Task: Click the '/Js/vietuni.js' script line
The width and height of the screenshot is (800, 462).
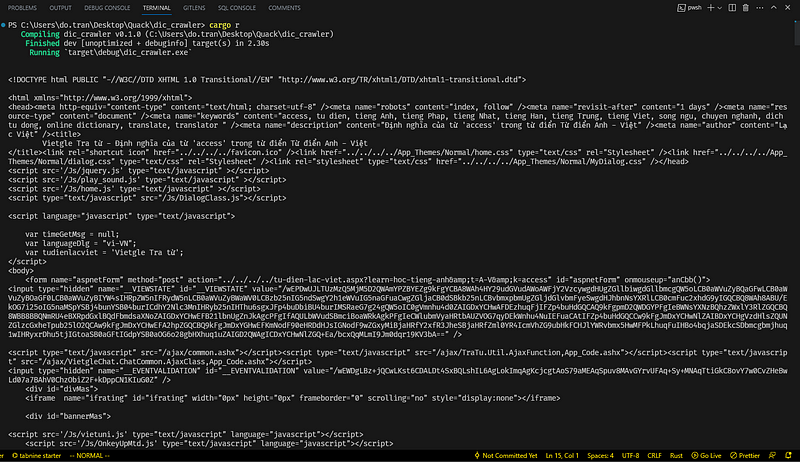Action: pos(186,434)
